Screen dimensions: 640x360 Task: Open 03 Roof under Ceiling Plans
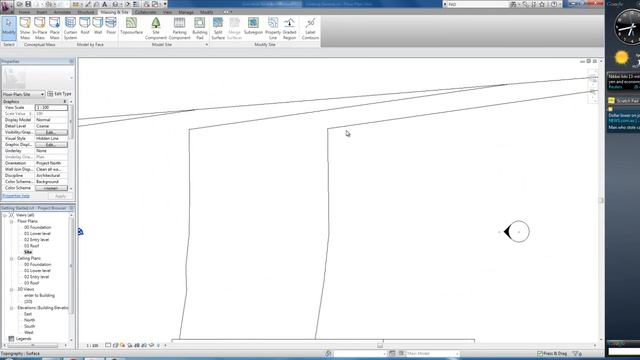[31, 283]
